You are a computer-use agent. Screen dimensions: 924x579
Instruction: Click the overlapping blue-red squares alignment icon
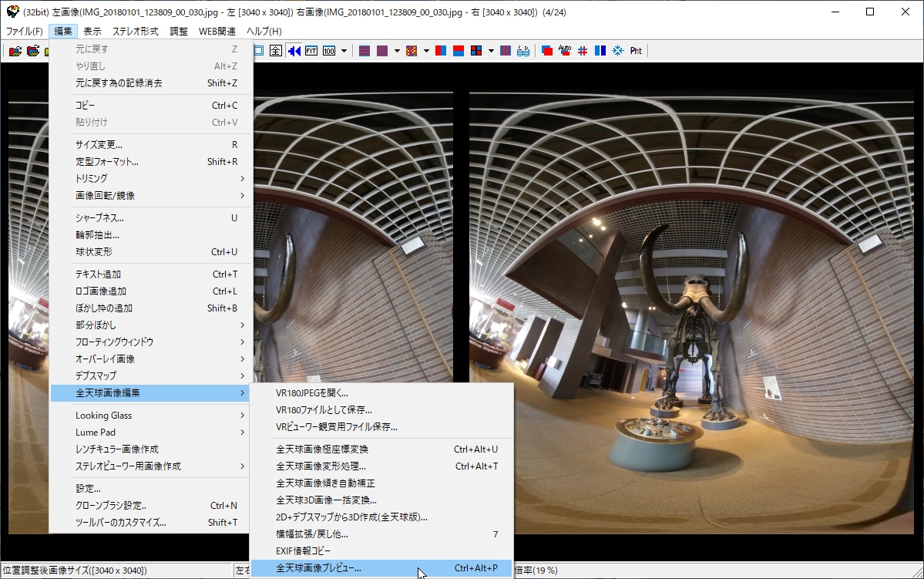547,51
